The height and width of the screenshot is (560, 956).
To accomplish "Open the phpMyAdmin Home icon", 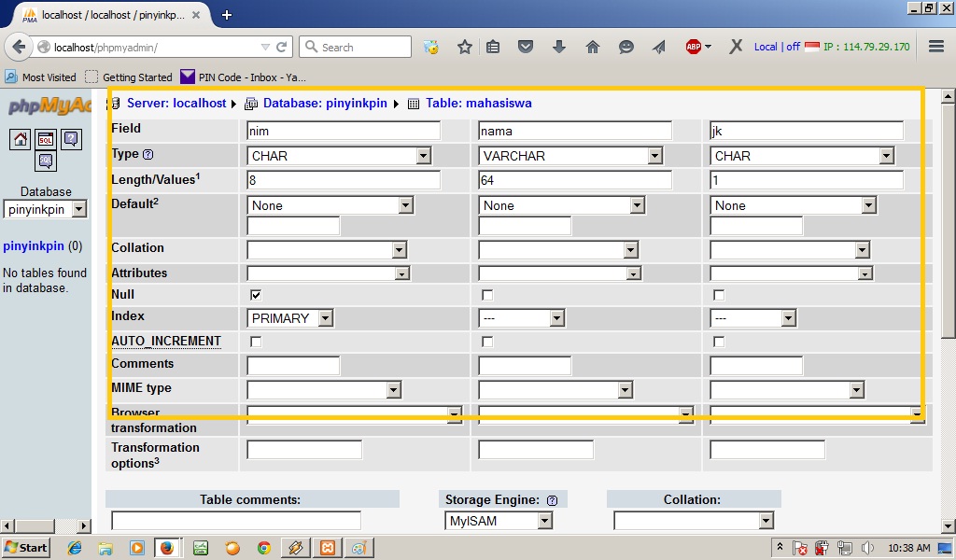I will pyautogui.click(x=21, y=139).
